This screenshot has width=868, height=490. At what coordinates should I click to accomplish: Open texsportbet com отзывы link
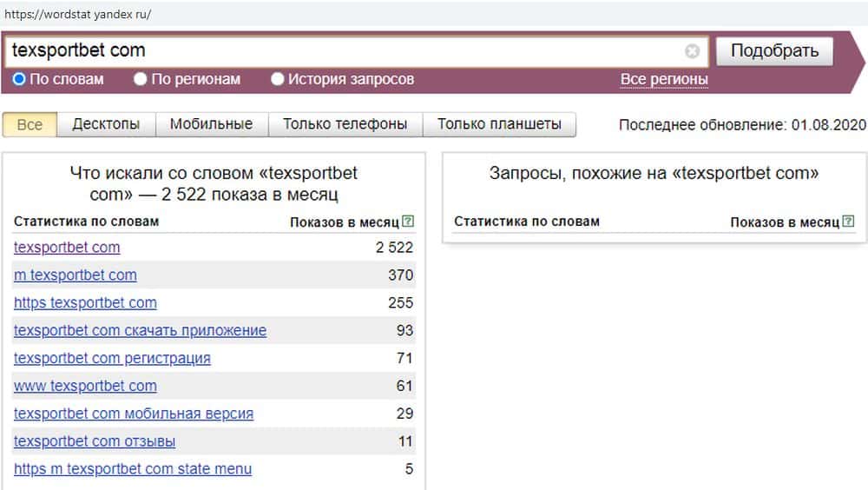click(95, 441)
